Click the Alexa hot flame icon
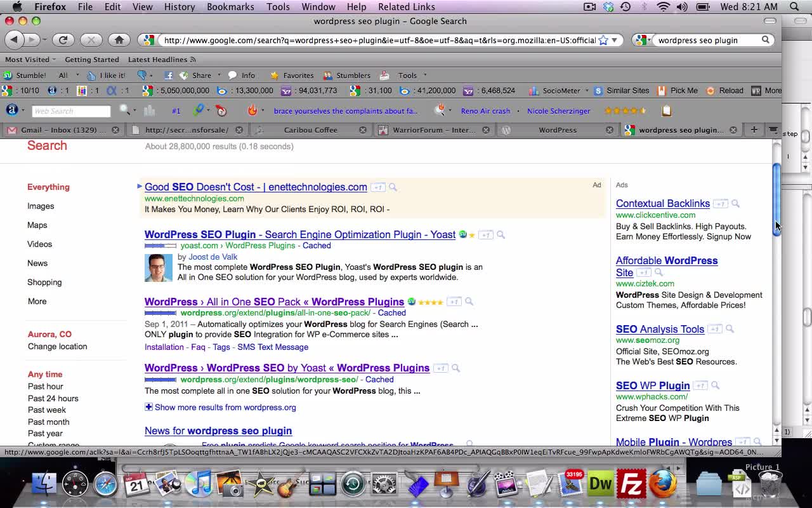The image size is (812, 508). point(252,110)
